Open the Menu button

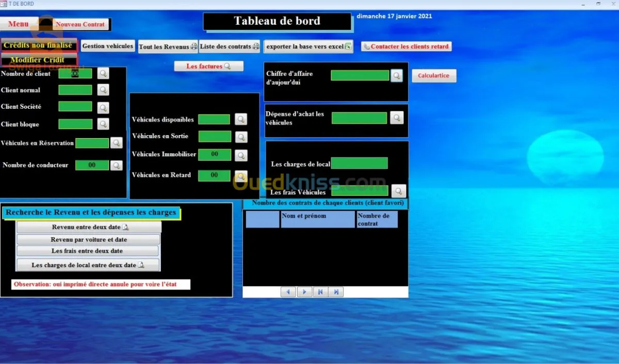point(19,24)
